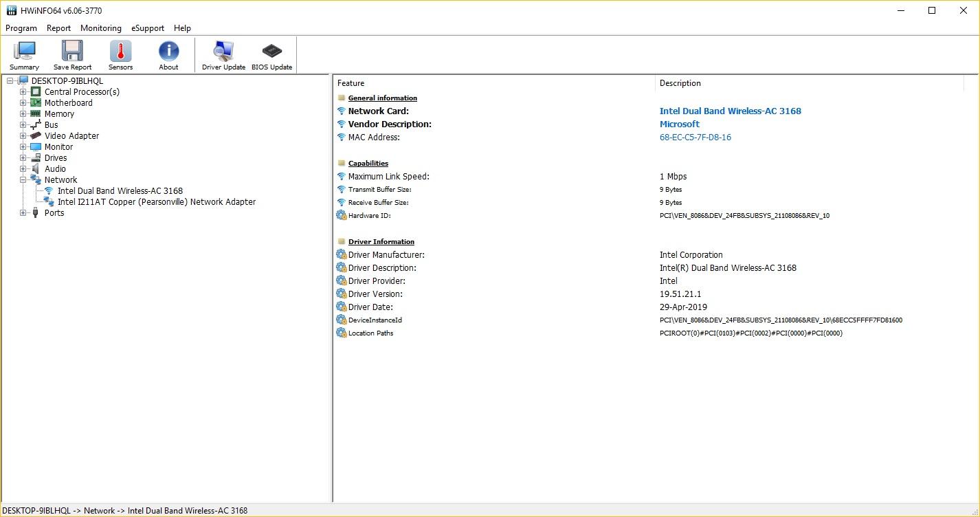Select the Video Adapter card icon
This screenshot has height=517, width=980.
[x=36, y=135]
